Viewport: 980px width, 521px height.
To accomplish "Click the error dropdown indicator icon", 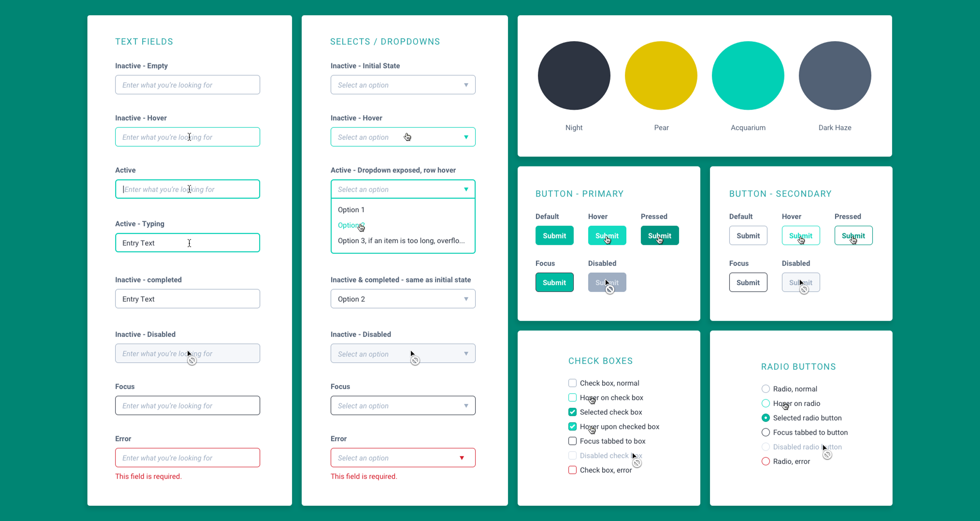I will [462, 458].
